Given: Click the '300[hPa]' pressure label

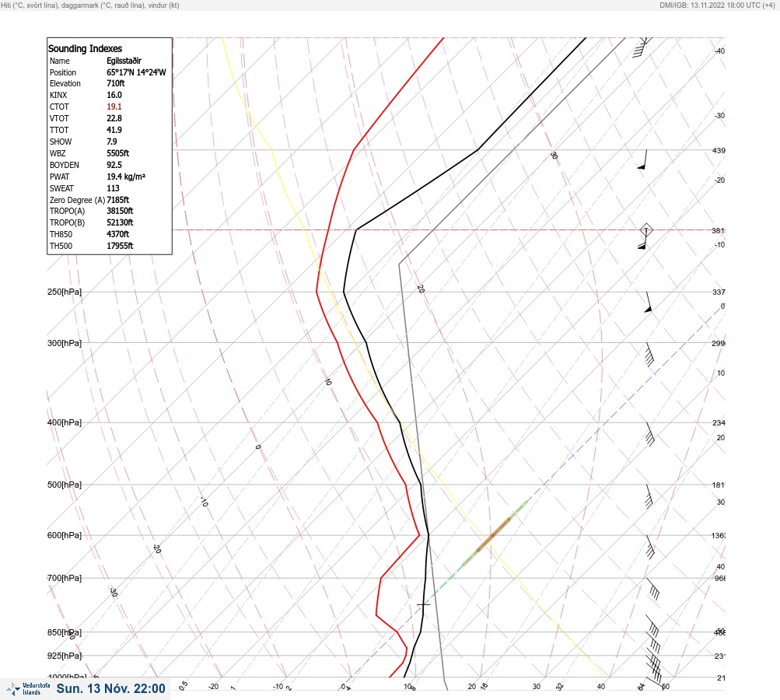Looking at the screenshot, I should [x=65, y=343].
